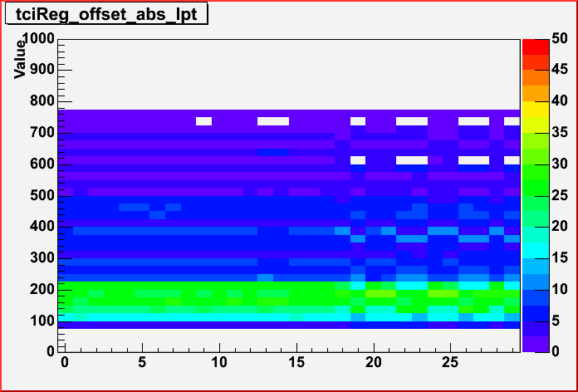Select the x-axis tick label 25
Screen dimensions: 578x392
pos(449,362)
